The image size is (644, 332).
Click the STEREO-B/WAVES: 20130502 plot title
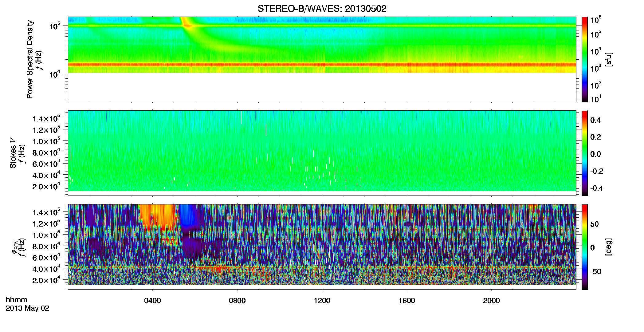[322, 9]
